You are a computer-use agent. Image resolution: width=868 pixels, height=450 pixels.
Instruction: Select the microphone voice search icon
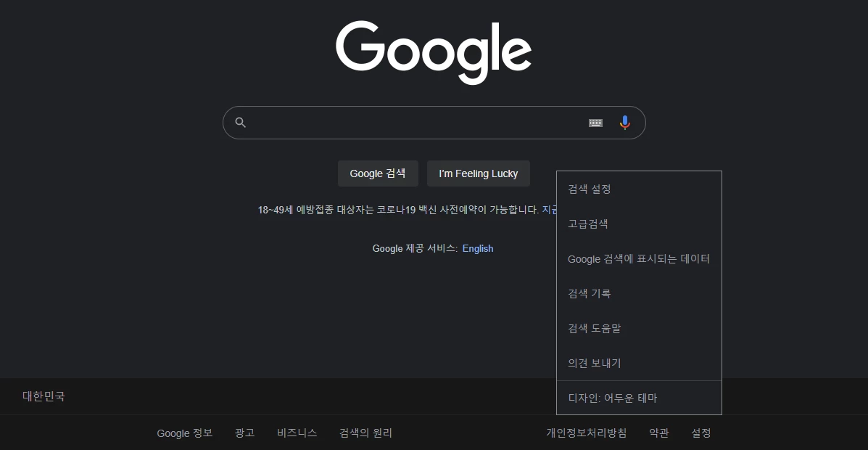coord(624,122)
